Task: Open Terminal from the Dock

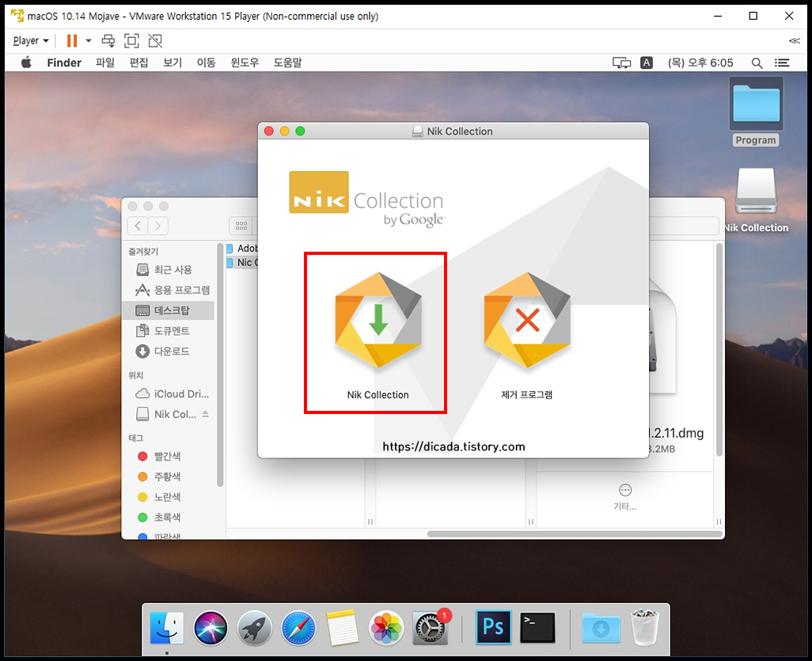Action: pos(537,627)
